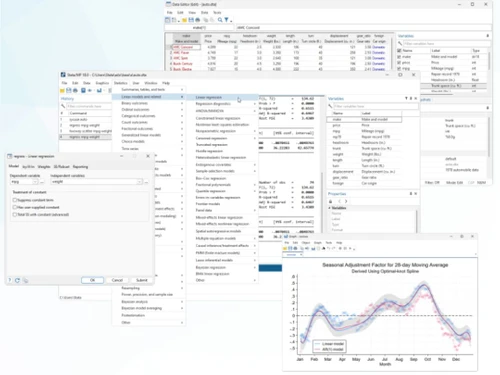Viewport: 500px width, 375px height.
Task: Click Data Editor browse mode toolbar icon
Action: point(174,20)
